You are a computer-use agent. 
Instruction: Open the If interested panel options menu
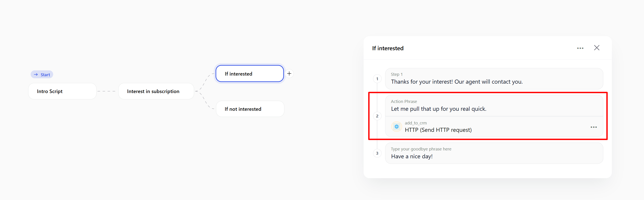pos(581,48)
